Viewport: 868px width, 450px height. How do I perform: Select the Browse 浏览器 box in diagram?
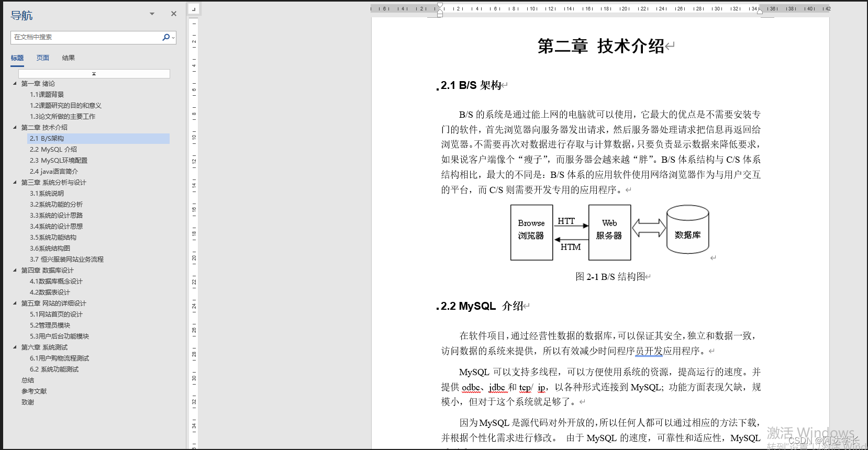click(531, 232)
